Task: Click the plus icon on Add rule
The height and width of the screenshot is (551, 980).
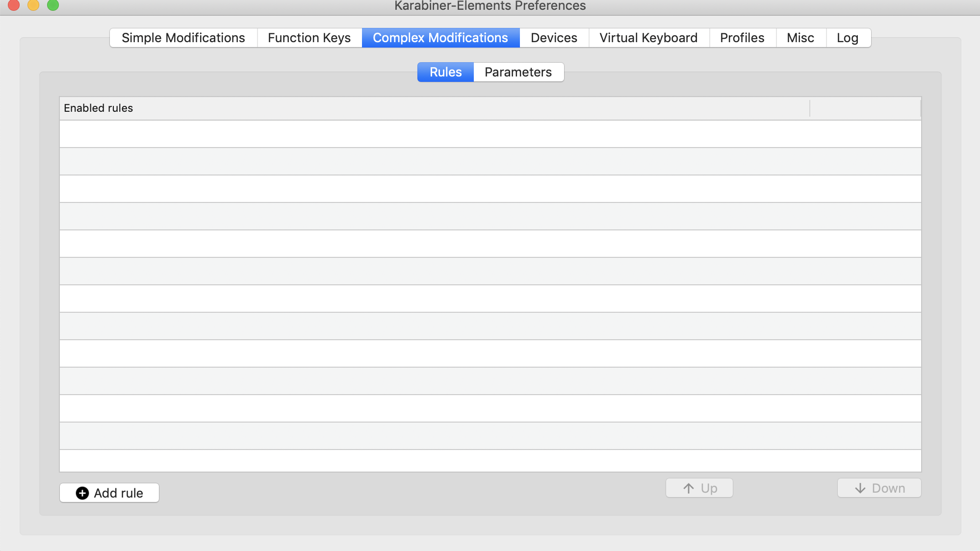Action: 82,493
